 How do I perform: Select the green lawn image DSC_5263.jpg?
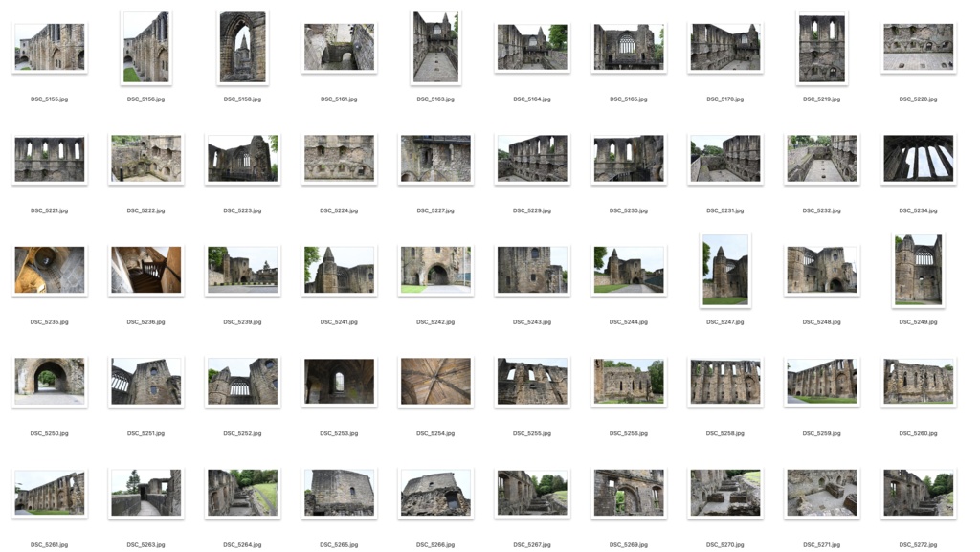coord(145,493)
